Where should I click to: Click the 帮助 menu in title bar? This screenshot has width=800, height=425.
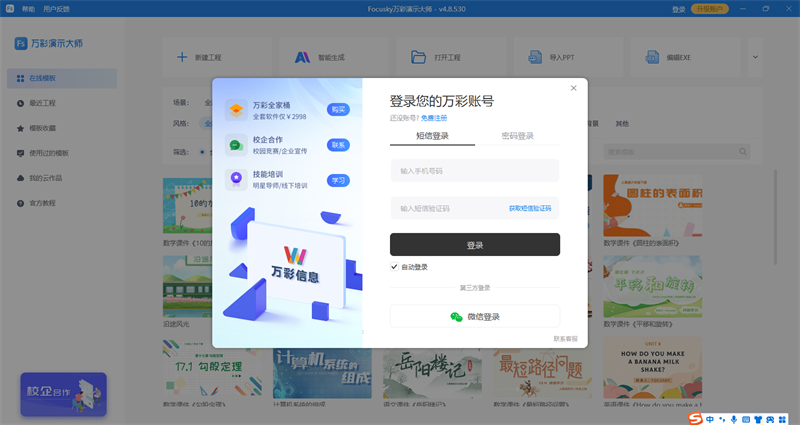point(29,9)
